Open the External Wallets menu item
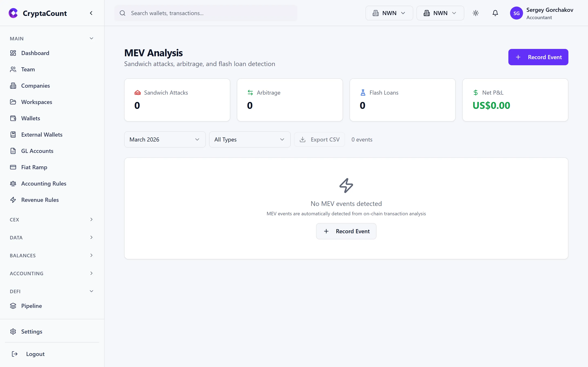Viewport: 588px width, 367px height. pyautogui.click(x=42, y=135)
